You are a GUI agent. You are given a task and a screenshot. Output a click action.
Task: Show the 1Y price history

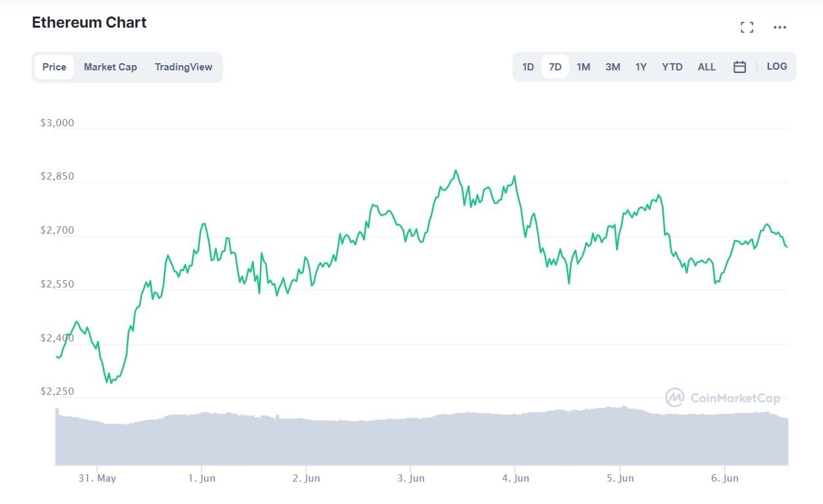tap(641, 67)
